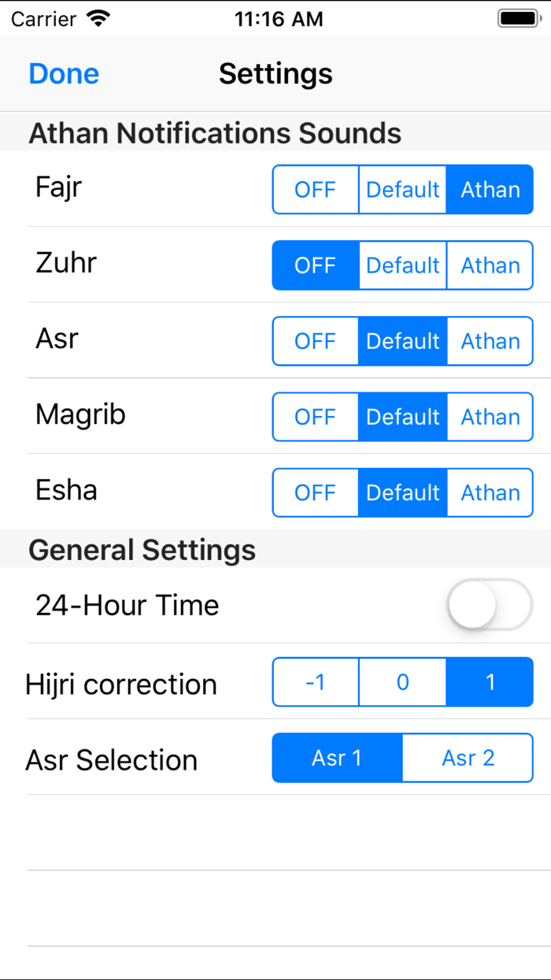Choose Athan sound for Esha

click(x=490, y=492)
